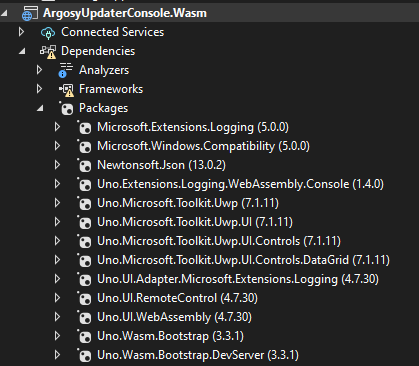Click the Uno.UI.RemoteControl package icon

(84, 298)
